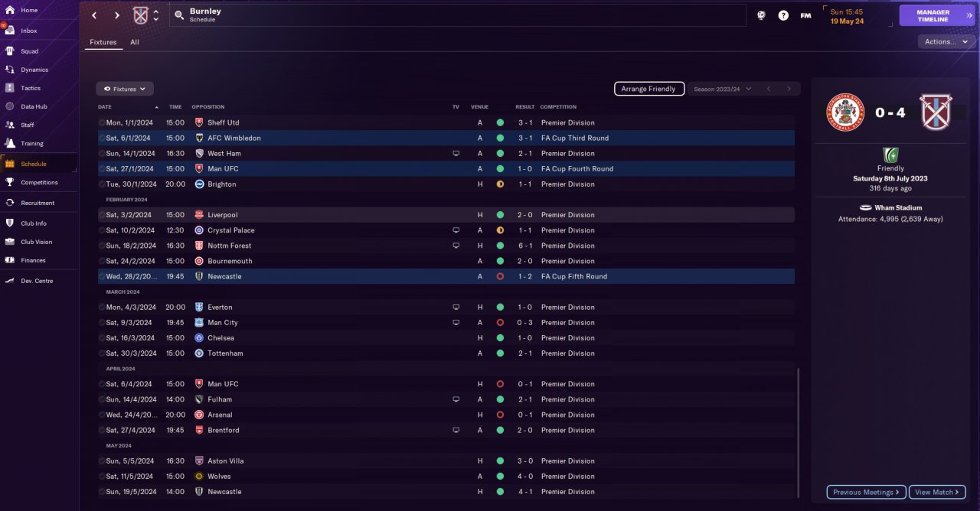
Task: Open the Staff section
Action: pos(38,125)
